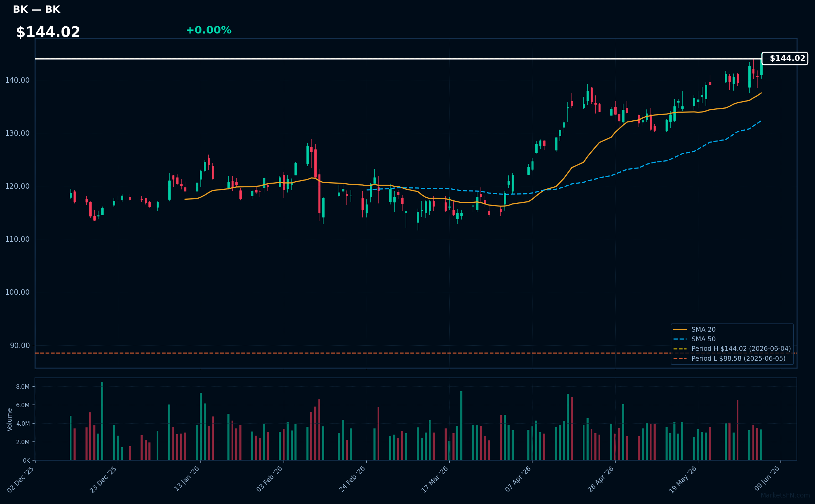Click the 07 Apr '26 date label
Viewport: 815px width, 504px height.
[x=518, y=479]
